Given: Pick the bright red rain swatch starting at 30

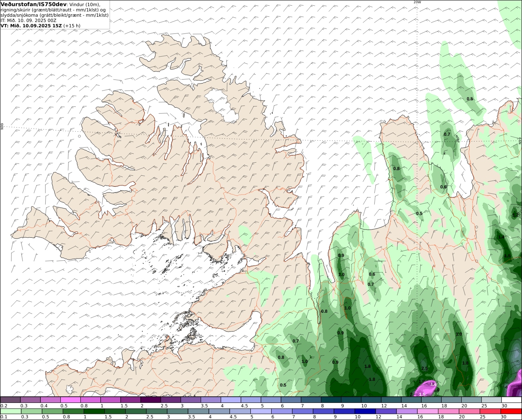Looking at the screenshot, I should 511,411.
